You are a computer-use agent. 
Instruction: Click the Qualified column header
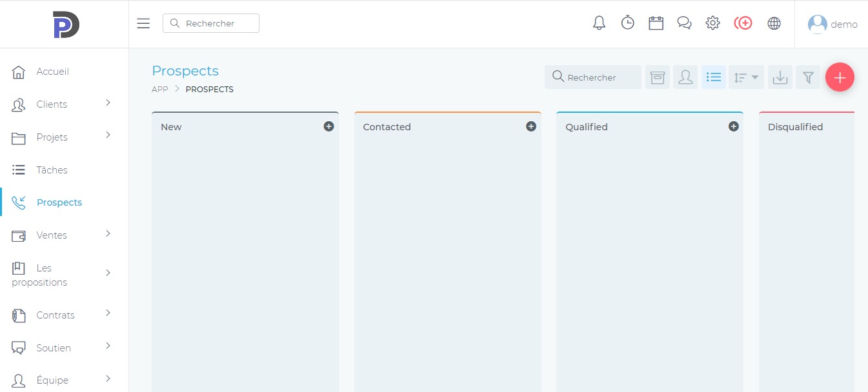coord(587,127)
